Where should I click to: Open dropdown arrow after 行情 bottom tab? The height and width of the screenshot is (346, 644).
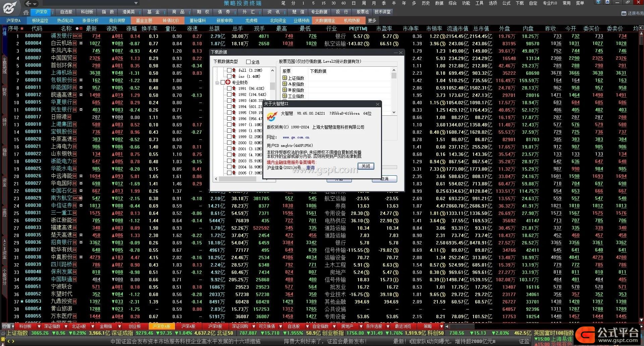point(13,326)
